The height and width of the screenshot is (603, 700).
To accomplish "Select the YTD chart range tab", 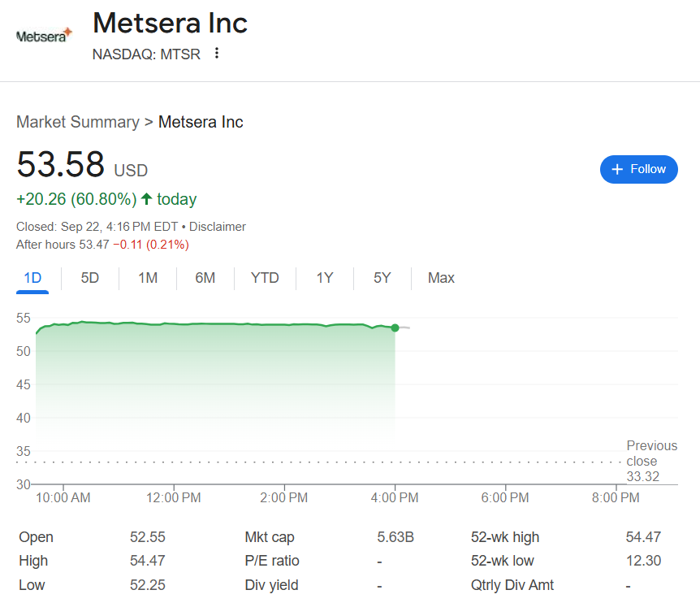I will (x=265, y=278).
